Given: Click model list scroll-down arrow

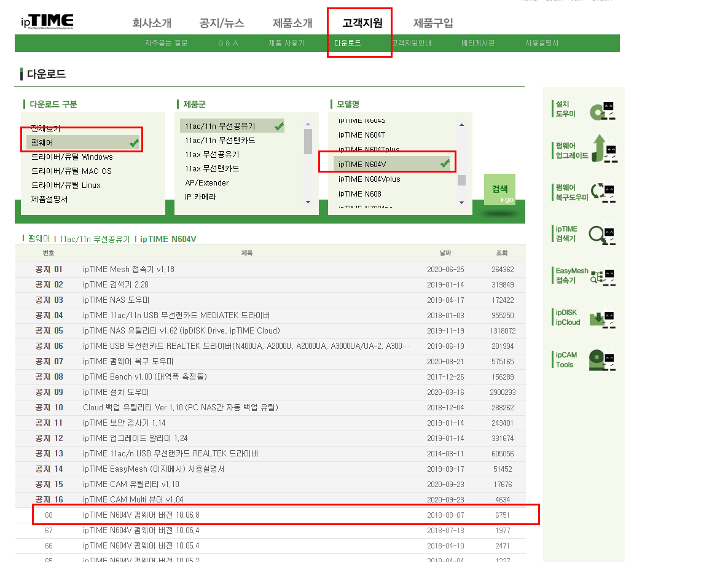Looking at the screenshot, I should point(461,202).
